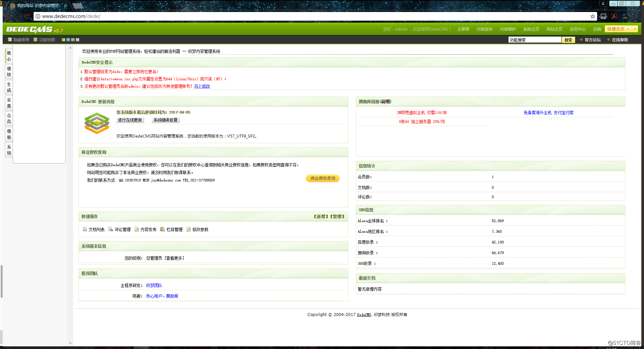Screen dimensions: 644x349
Task: Open 文档列表 quick action
Action: coord(94,229)
